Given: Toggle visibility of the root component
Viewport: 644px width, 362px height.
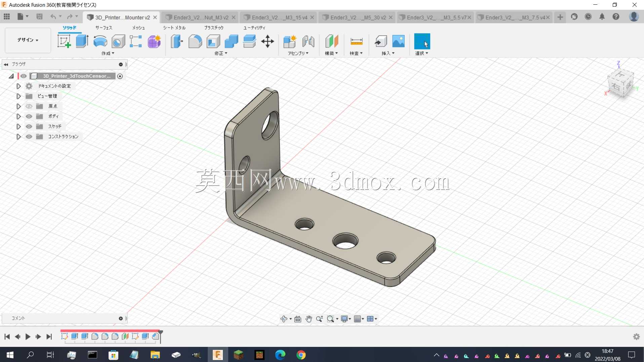Looking at the screenshot, I should 24,76.
